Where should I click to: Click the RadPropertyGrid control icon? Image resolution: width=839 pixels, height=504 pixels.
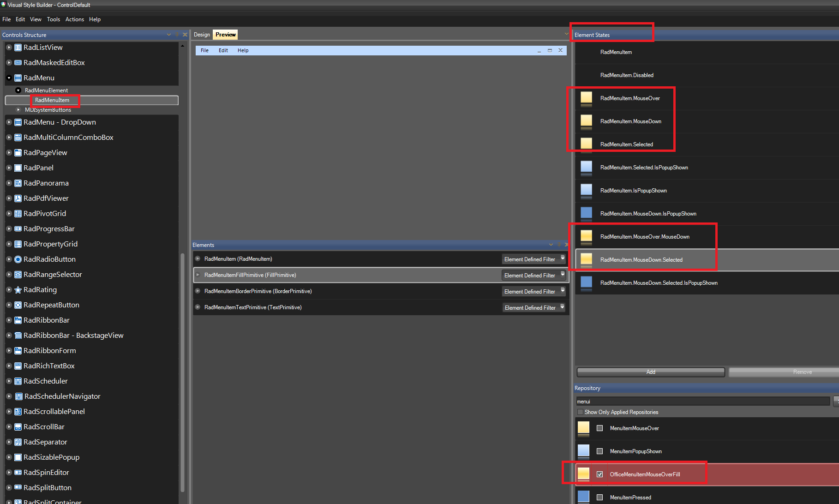pos(18,244)
